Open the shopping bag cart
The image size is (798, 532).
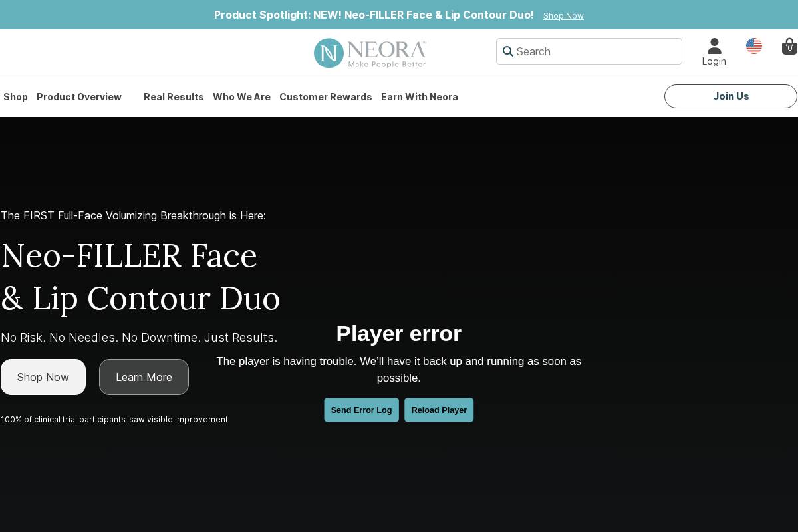tap(789, 46)
